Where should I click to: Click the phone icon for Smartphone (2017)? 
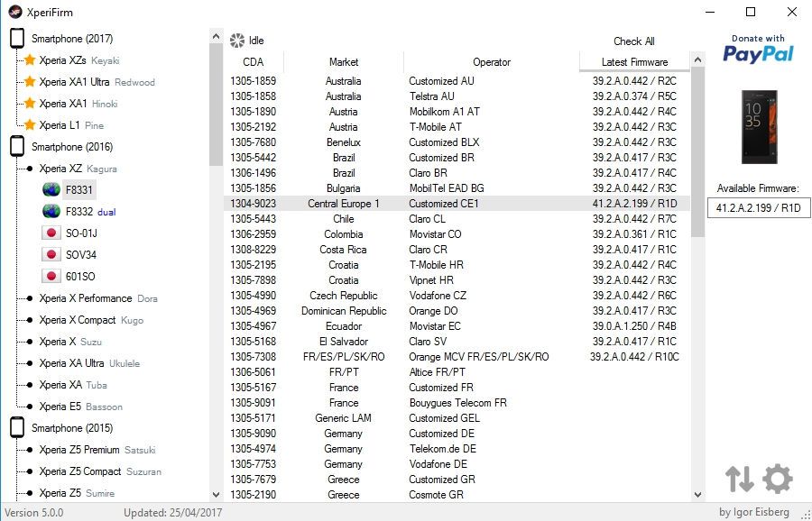tap(17, 38)
